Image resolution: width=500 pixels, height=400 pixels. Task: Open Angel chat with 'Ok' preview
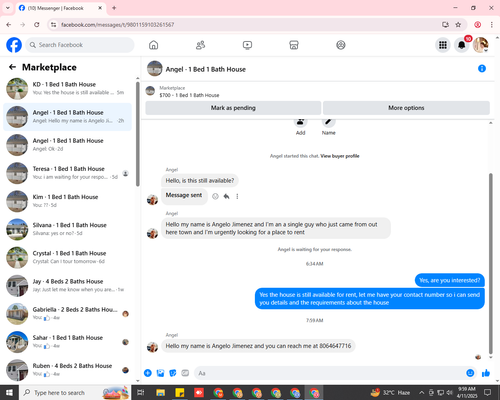tap(67, 145)
